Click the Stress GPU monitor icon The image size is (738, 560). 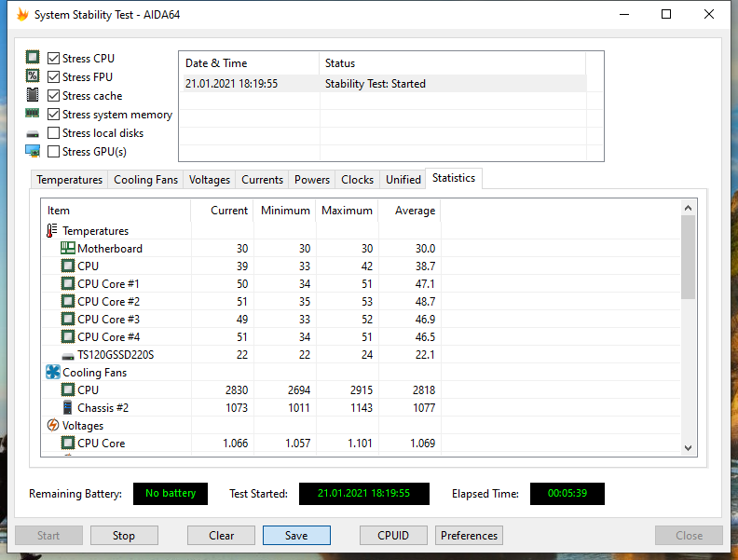pos(33,151)
